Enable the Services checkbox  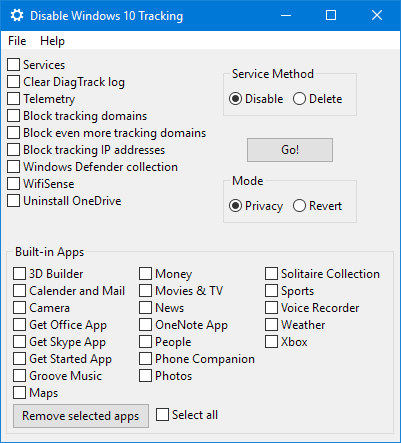pyautogui.click(x=13, y=65)
